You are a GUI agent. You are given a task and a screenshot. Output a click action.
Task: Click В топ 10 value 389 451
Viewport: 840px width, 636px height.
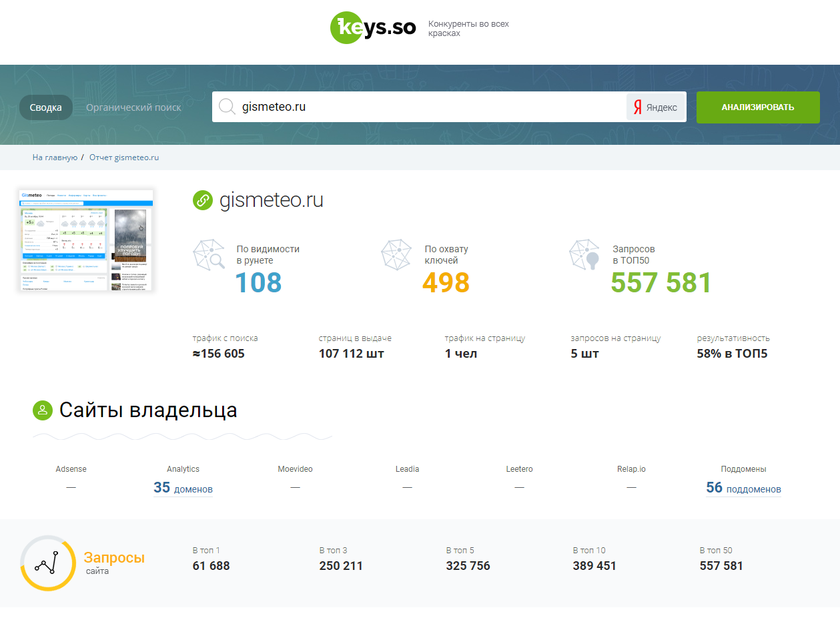click(594, 566)
